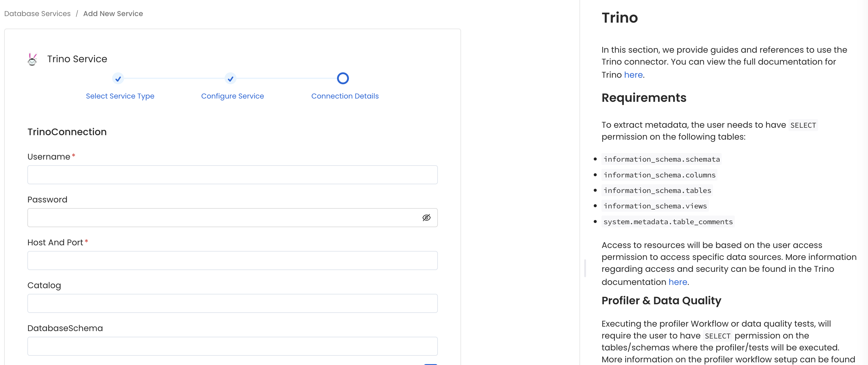The image size is (868, 365).
Task: Click the completed checkmark for Configure Service
Action: pos(231,79)
